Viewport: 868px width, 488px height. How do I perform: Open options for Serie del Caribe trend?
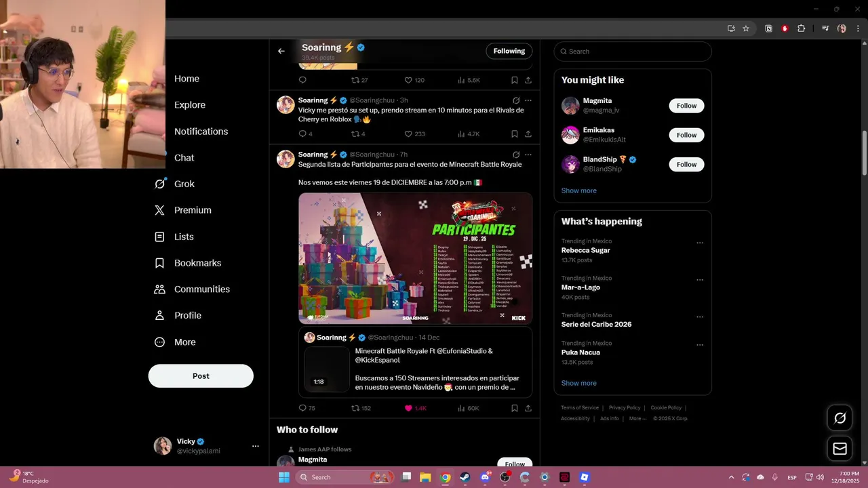(x=700, y=317)
